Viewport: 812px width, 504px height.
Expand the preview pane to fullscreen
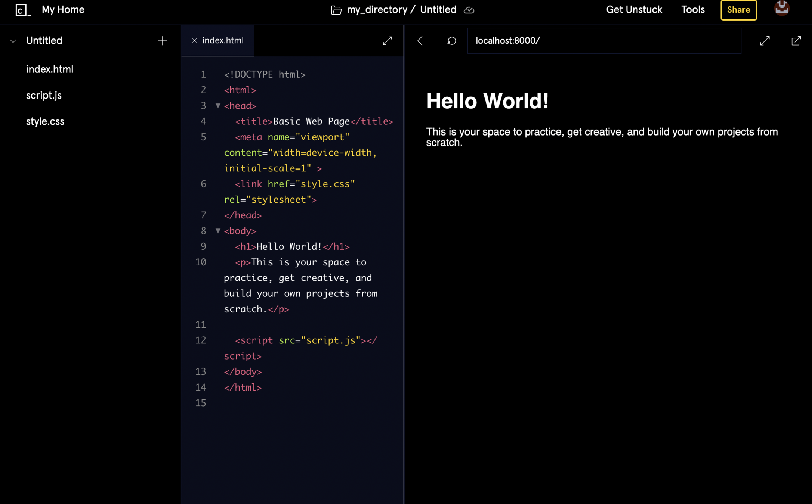(x=765, y=41)
